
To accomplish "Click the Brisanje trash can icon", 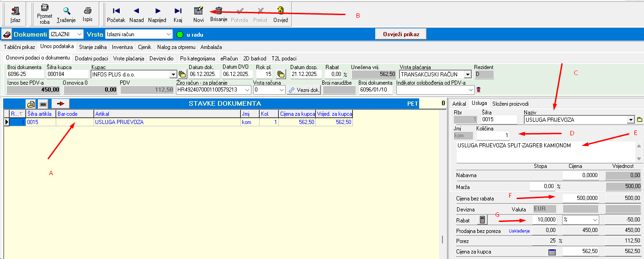I will point(219,11).
